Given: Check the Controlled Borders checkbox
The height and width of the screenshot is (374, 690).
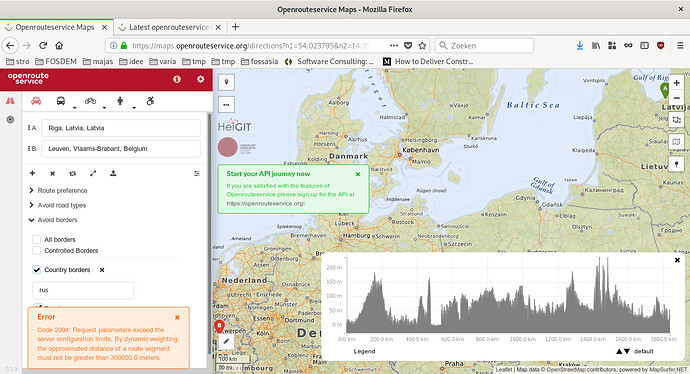Looking at the screenshot, I should point(37,250).
